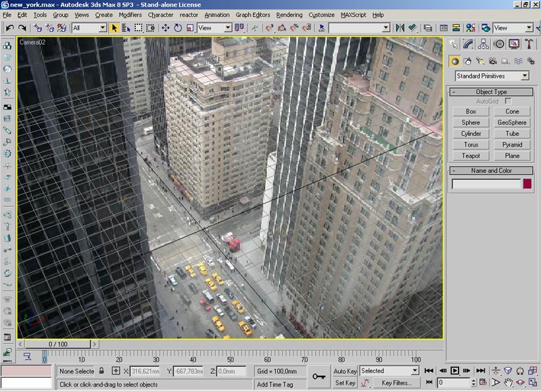This screenshot has width=541, height=392.
Task: Activate the Select and Move tool
Action: [x=166, y=28]
